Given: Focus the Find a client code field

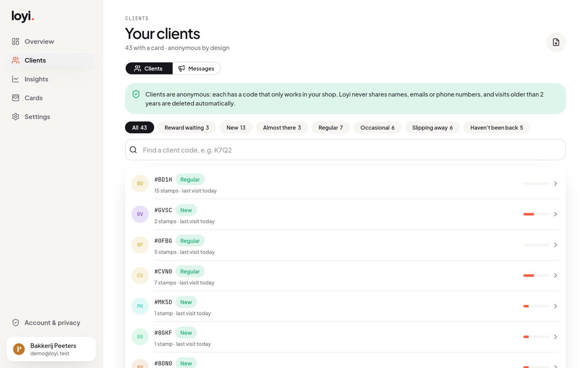Looking at the screenshot, I should click(x=345, y=150).
